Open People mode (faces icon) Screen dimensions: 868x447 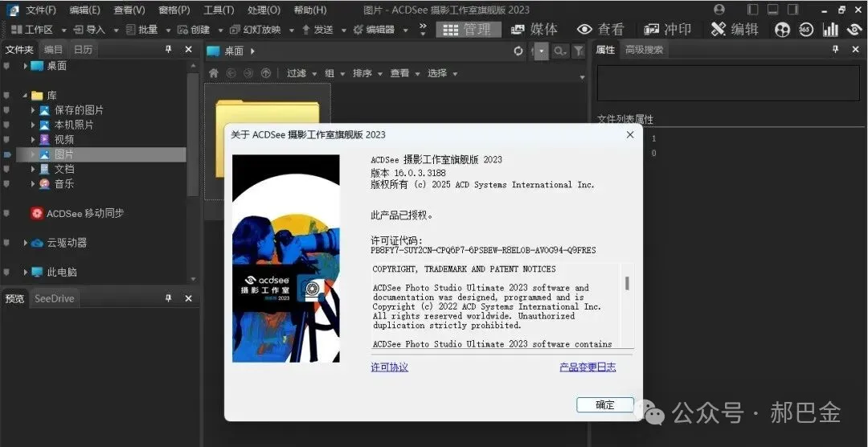[x=782, y=30]
